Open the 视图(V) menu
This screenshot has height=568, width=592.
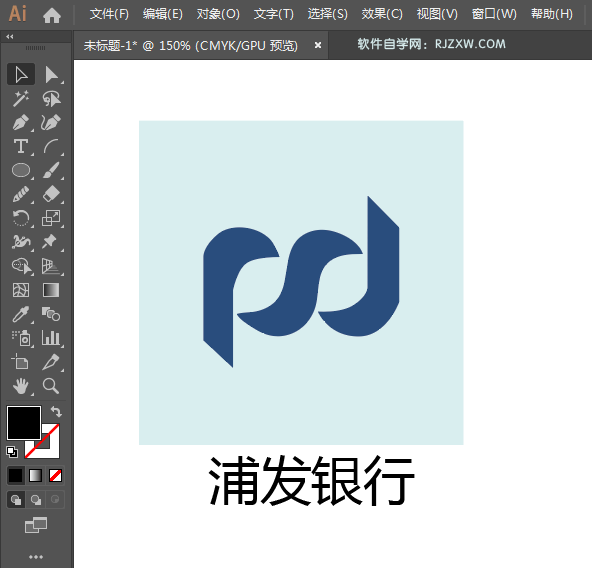tap(437, 14)
